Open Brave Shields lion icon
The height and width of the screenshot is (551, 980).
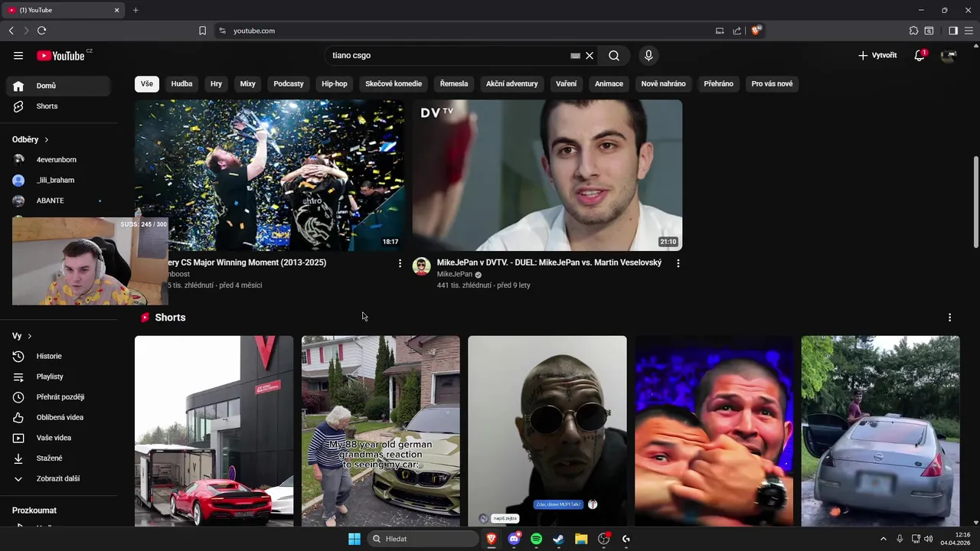(x=756, y=31)
